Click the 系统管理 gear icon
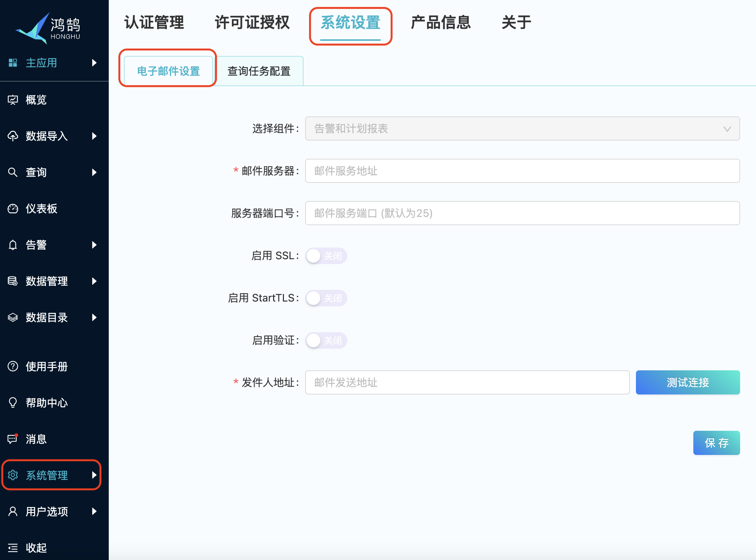The height and width of the screenshot is (560, 756). pos(13,475)
